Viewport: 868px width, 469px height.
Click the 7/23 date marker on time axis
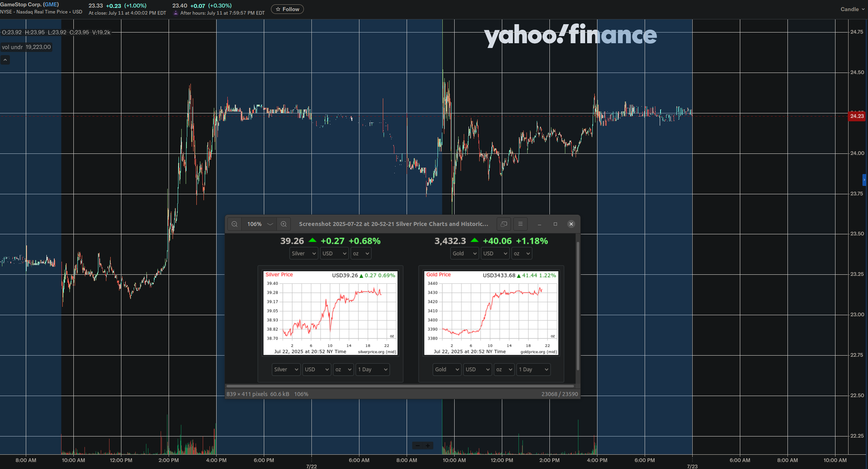(692, 466)
